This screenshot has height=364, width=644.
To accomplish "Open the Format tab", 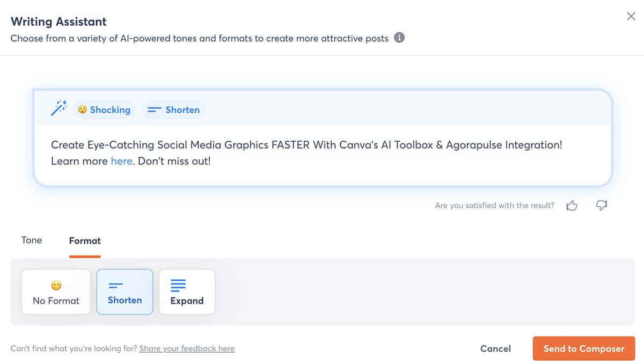I will [x=85, y=241].
